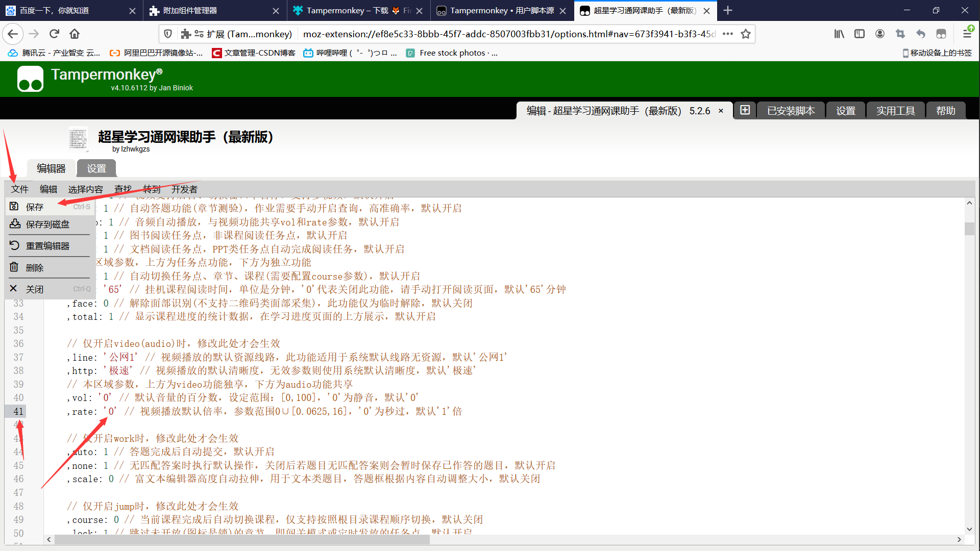The image size is (980, 551).
Task: Click Bilibili bookmark in bookmarks bar
Action: (349, 53)
